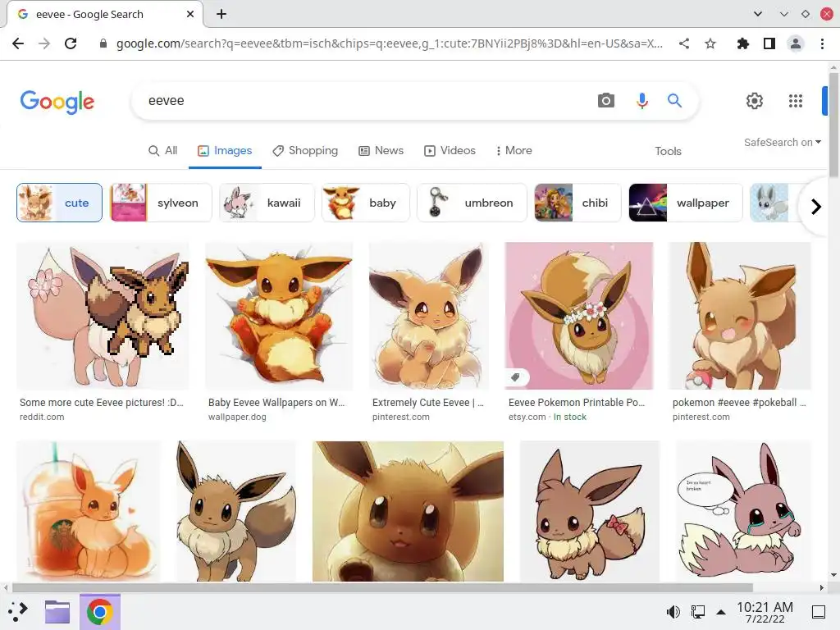Open the extensions puzzle icon
Image resolution: width=840 pixels, height=630 pixels.
742,43
